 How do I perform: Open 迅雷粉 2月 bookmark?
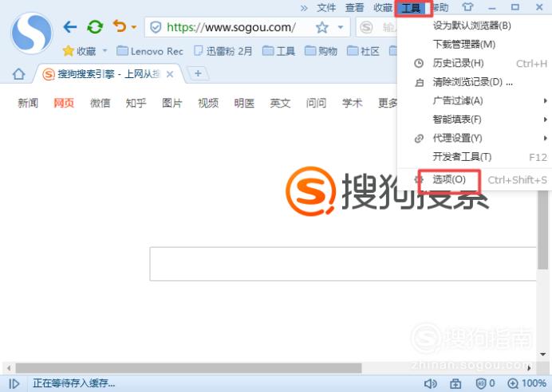(x=223, y=51)
